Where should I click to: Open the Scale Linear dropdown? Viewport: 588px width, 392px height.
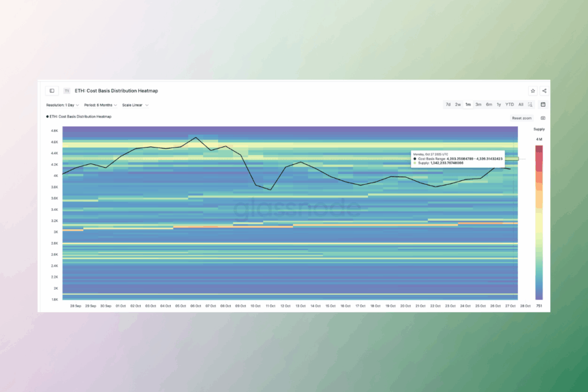click(136, 105)
